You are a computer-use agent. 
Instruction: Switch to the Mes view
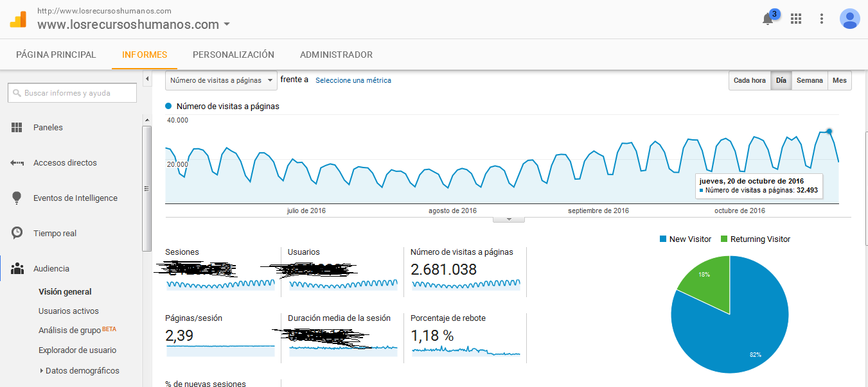(840, 80)
